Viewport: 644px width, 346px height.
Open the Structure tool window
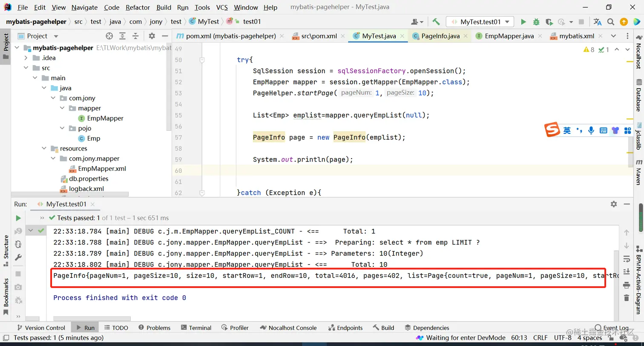(x=6, y=250)
